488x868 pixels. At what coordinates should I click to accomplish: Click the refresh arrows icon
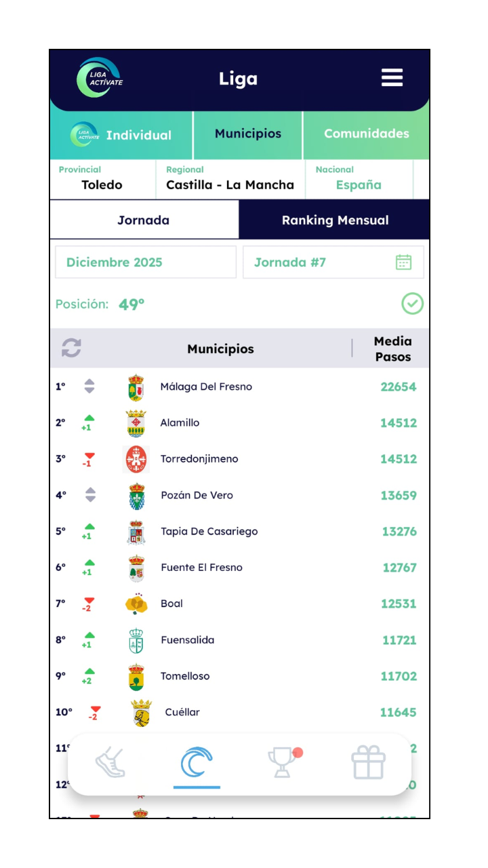click(x=71, y=349)
